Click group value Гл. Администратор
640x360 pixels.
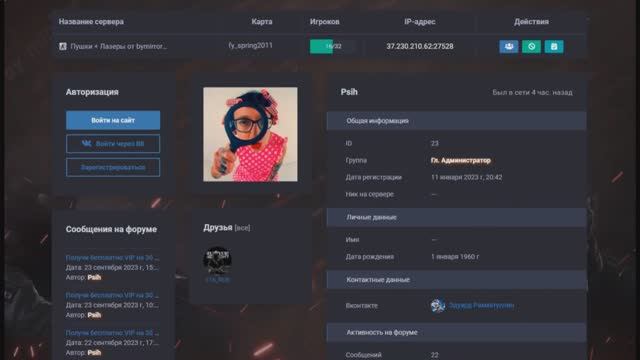click(460, 160)
